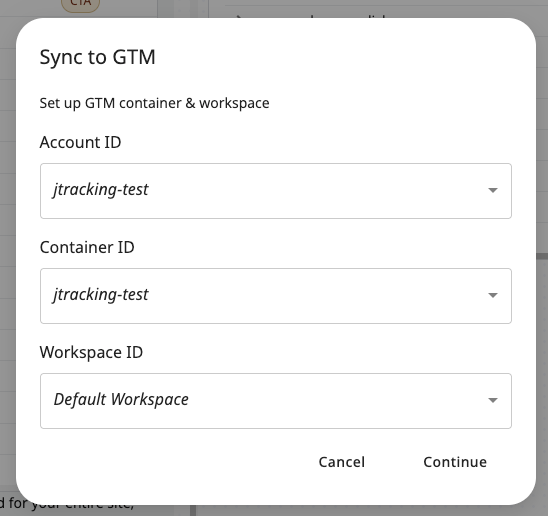Screen dimensions: 548x516
Task: Open the Container ID select box
Action: pyautogui.click(x=276, y=296)
